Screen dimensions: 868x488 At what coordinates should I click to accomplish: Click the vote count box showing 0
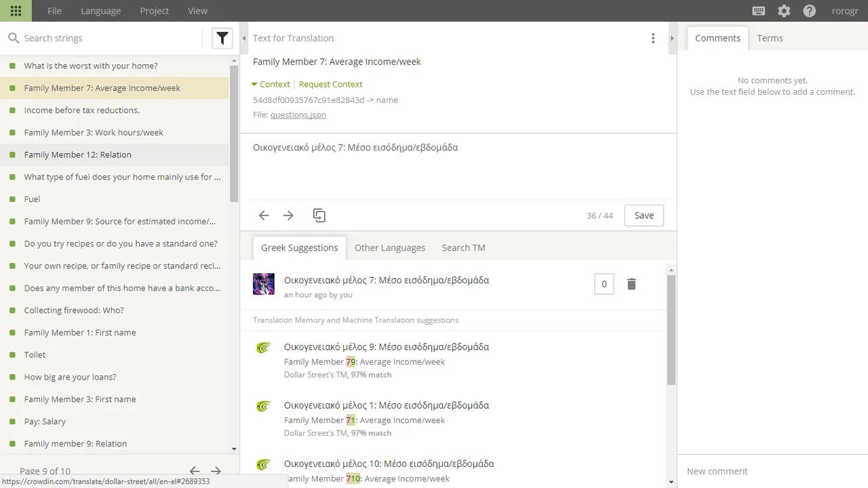[x=604, y=284]
